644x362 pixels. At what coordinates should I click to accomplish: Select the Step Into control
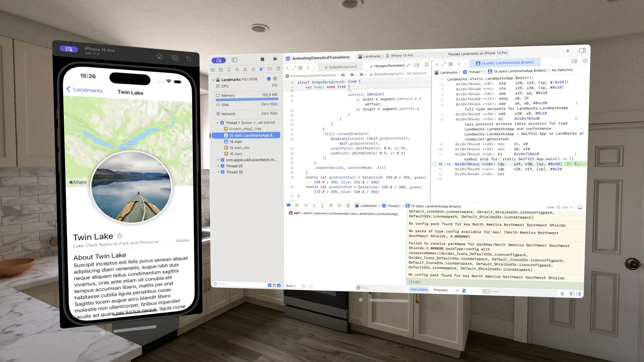(x=314, y=205)
